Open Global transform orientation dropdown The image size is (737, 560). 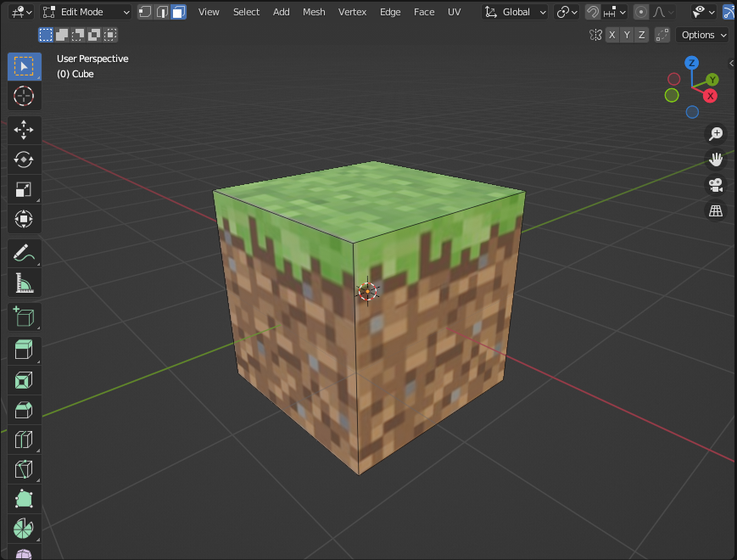(x=516, y=12)
